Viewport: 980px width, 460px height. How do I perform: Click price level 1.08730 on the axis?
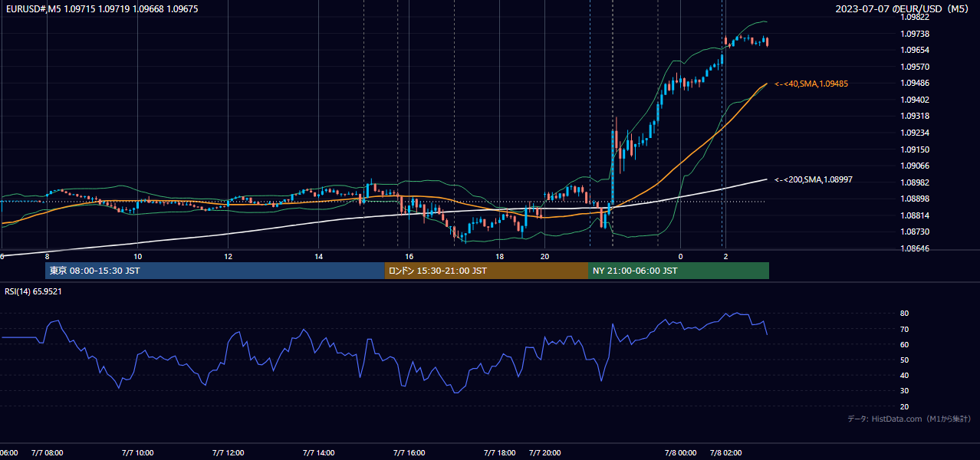coord(915,232)
